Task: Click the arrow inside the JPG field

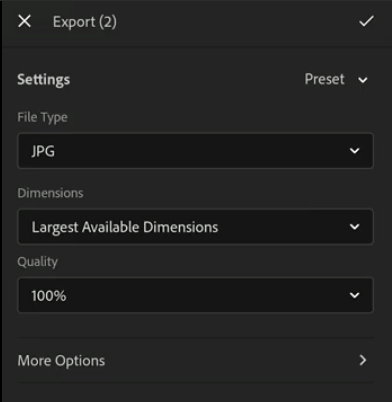Action: (355, 151)
